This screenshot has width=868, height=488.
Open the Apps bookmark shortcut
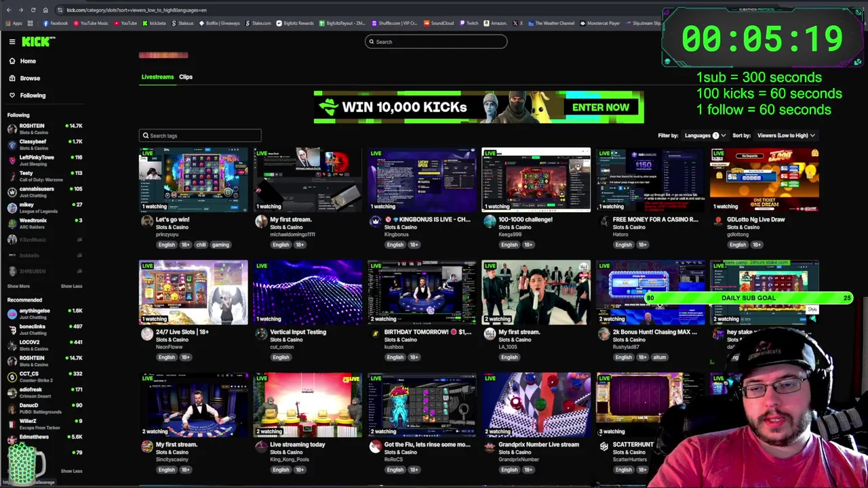pos(14,23)
